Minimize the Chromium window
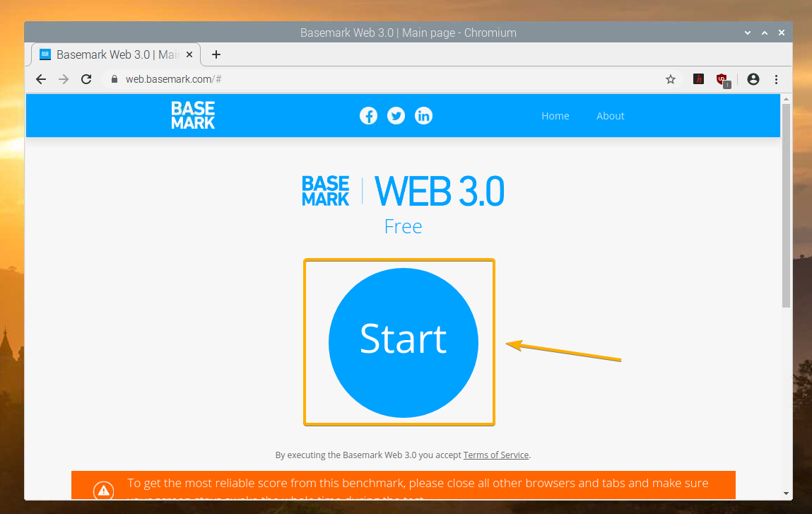This screenshot has width=812, height=514. (748, 33)
